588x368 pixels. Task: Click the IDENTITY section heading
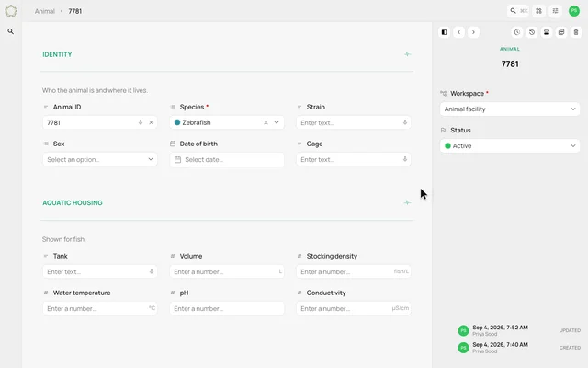(x=57, y=54)
